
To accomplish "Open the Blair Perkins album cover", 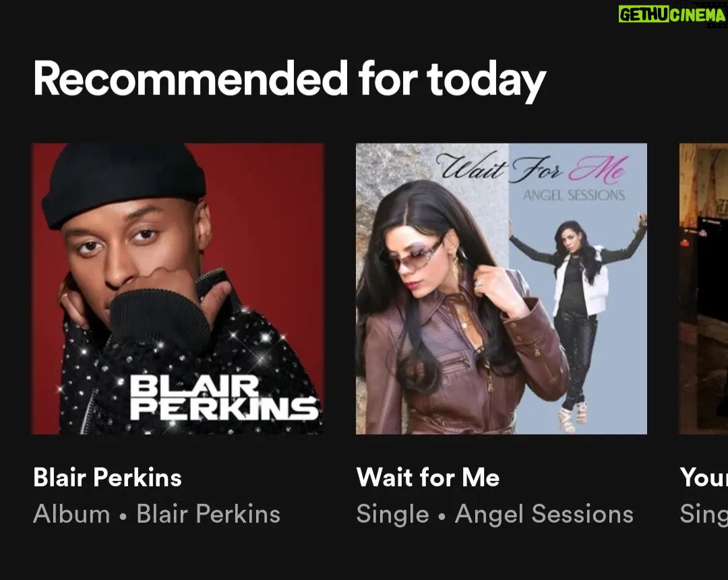I will pos(177,288).
